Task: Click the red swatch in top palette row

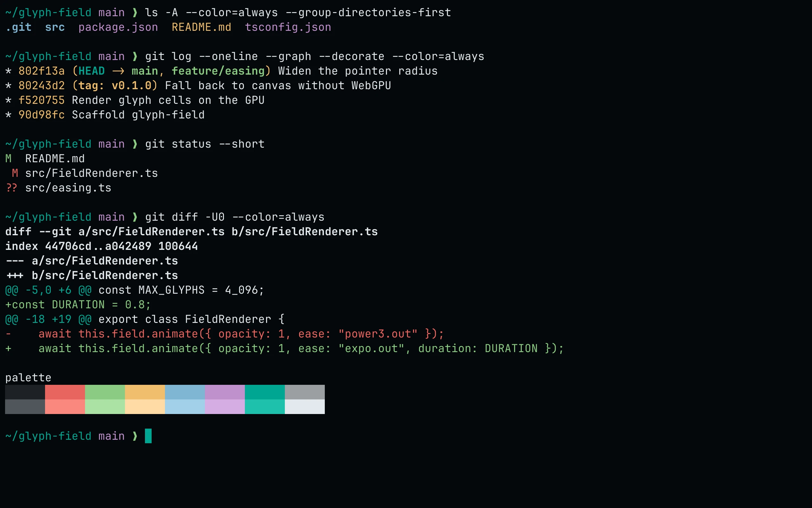Action: click(65, 392)
